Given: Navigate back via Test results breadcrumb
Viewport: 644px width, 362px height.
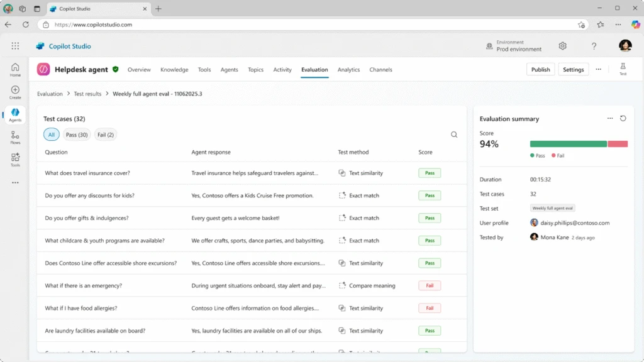Looking at the screenshot, I should point(87,93).
